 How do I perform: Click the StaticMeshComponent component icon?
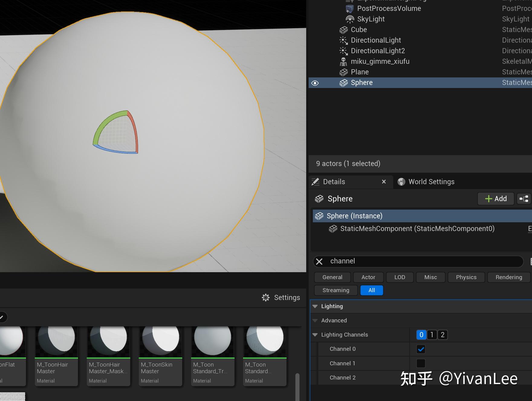click(333, 229)
